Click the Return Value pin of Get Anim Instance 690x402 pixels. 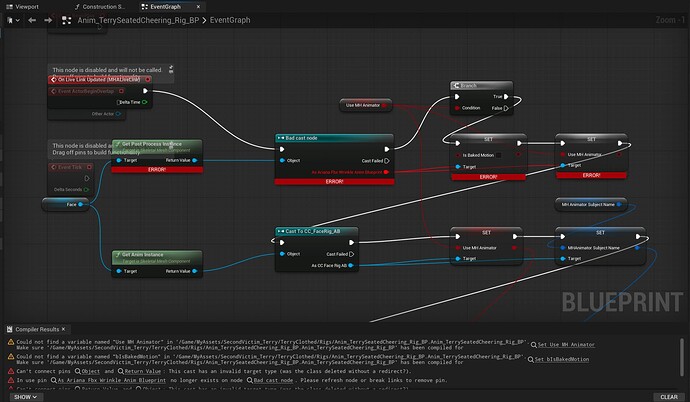[195, 271]
